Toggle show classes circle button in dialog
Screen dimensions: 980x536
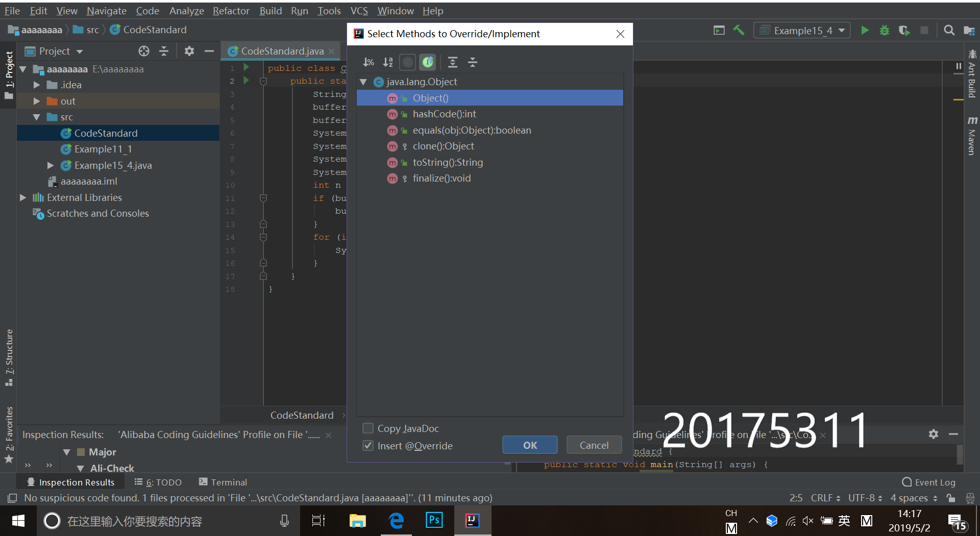pyautogui.click(x=407, y=62)
